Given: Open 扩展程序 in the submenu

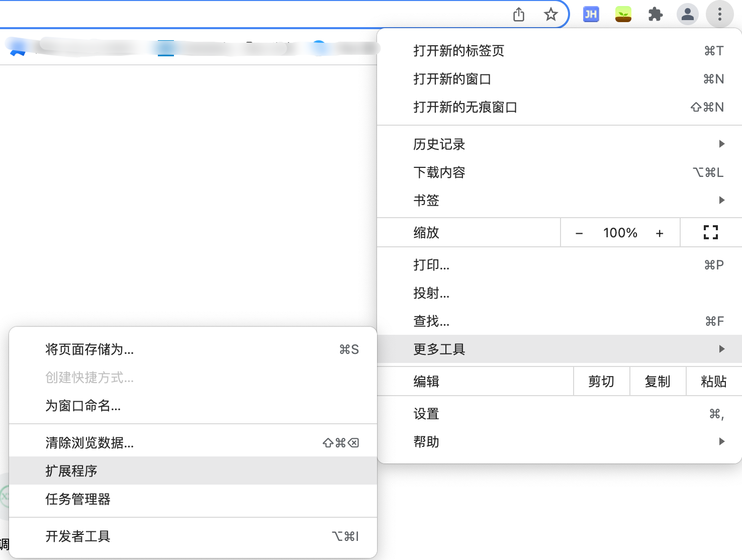Looking at the screenshot, I should pyautogui.click(x=193, y=471).
